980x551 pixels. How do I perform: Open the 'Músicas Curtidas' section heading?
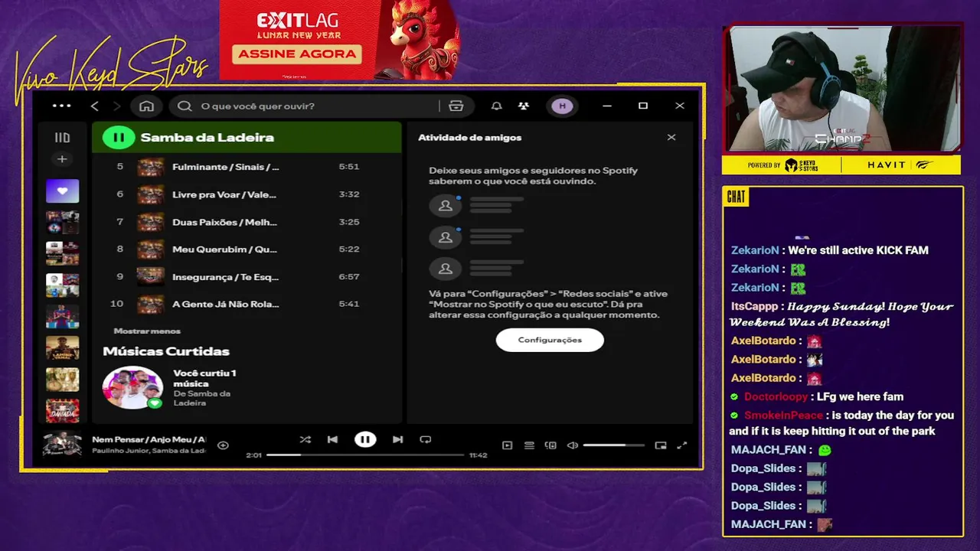coord(166,351)
